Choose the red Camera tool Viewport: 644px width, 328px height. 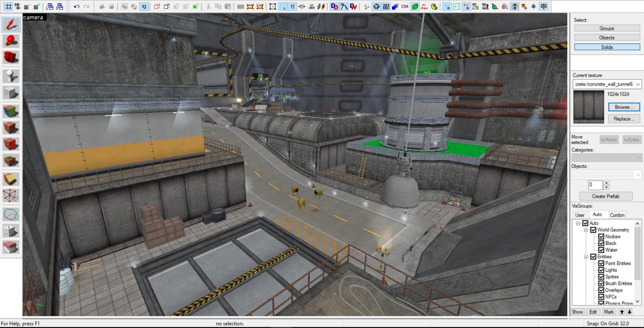coord(11,58)
